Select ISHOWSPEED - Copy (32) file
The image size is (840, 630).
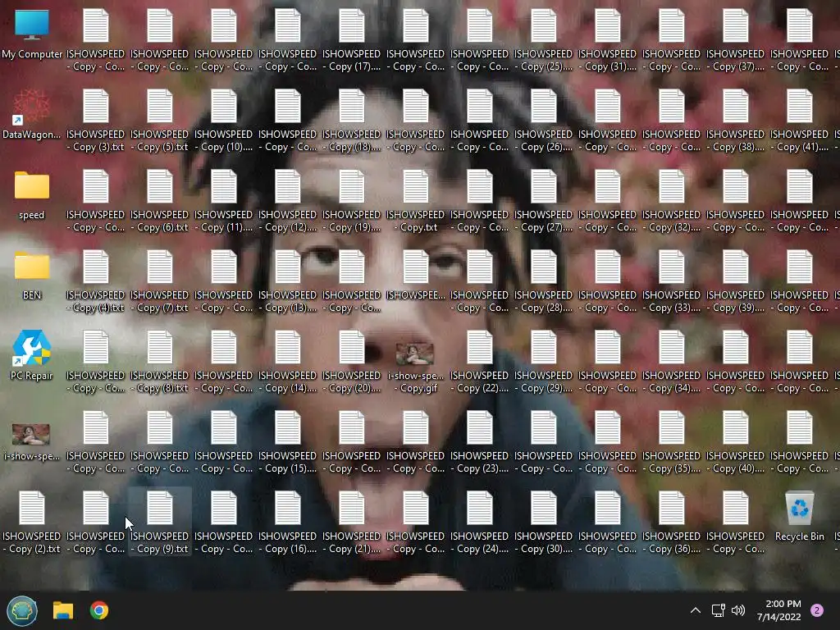(671, 202)
